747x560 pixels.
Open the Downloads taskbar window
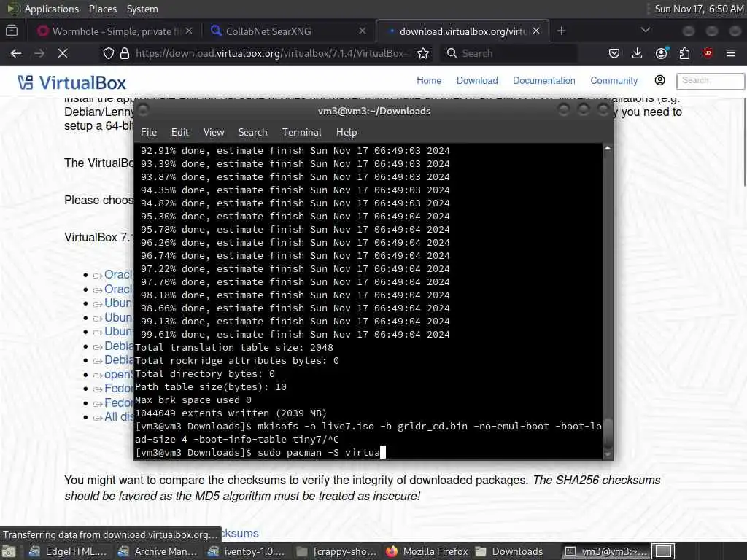point(510,551)
